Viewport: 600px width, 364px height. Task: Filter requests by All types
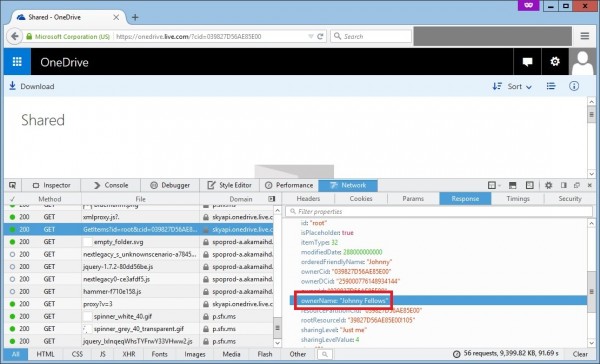tap(16, 354)
